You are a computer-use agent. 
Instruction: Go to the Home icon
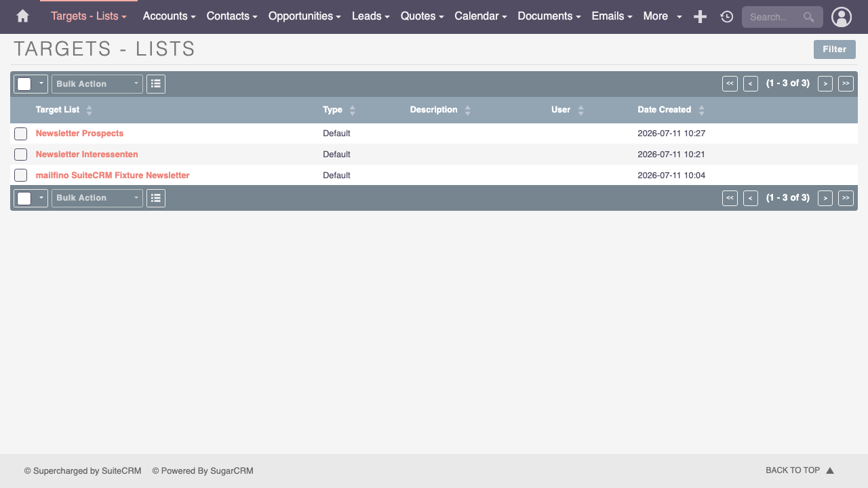(22, 16)
